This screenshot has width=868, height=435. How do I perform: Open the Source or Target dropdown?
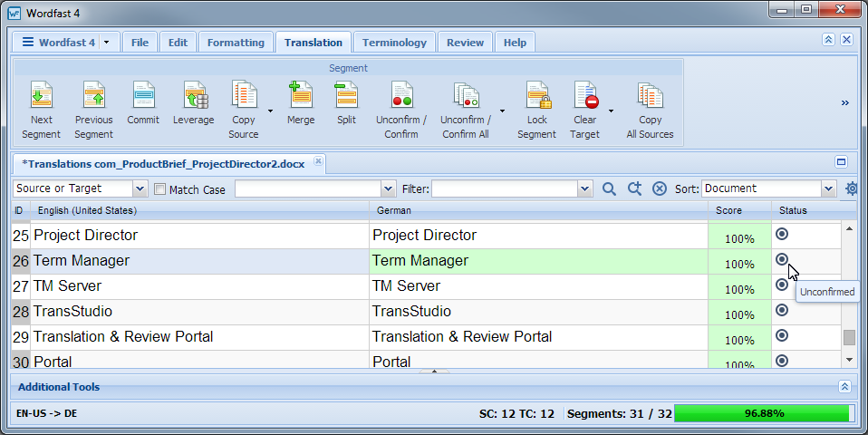click(140, 188)
